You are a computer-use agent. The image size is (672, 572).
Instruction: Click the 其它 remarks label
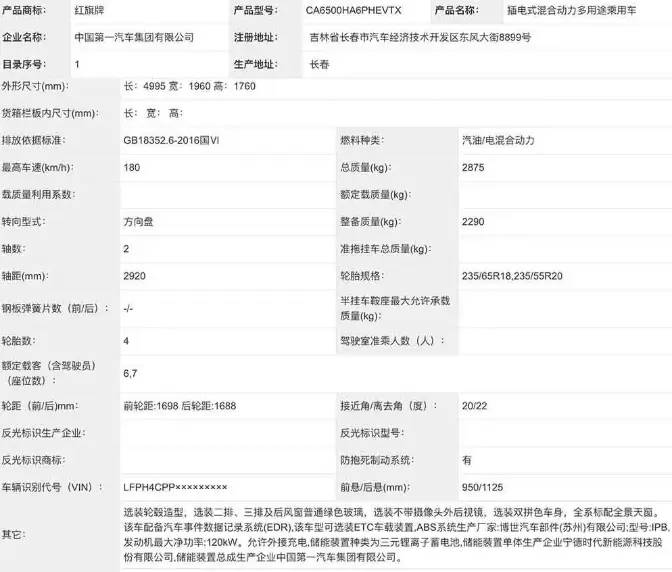(14, 535)
